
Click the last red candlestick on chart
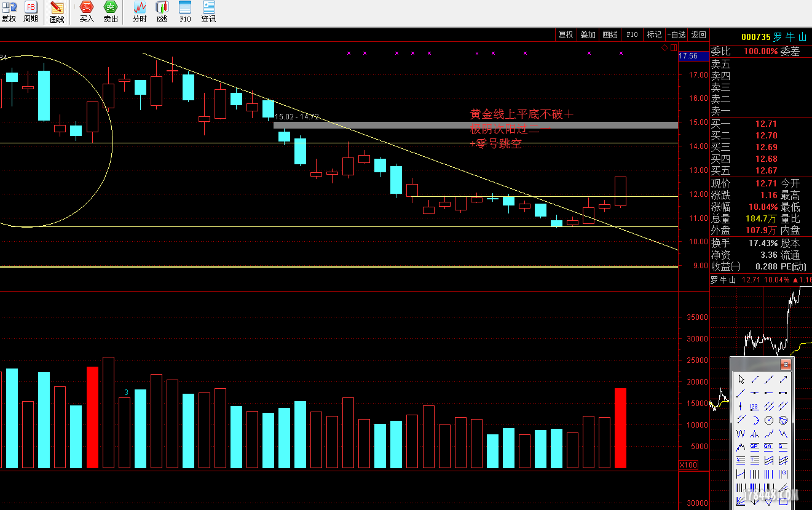pos(621,191)
